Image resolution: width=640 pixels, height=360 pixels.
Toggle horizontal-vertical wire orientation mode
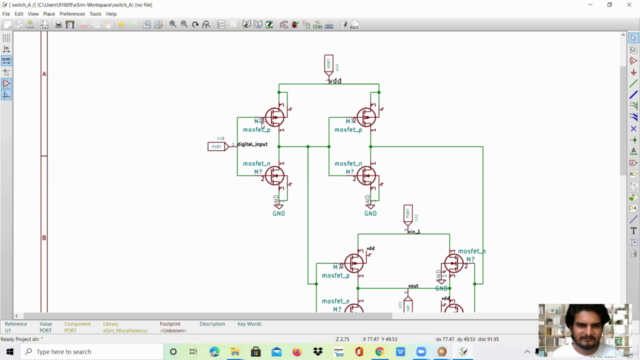[x=6, y=95]
